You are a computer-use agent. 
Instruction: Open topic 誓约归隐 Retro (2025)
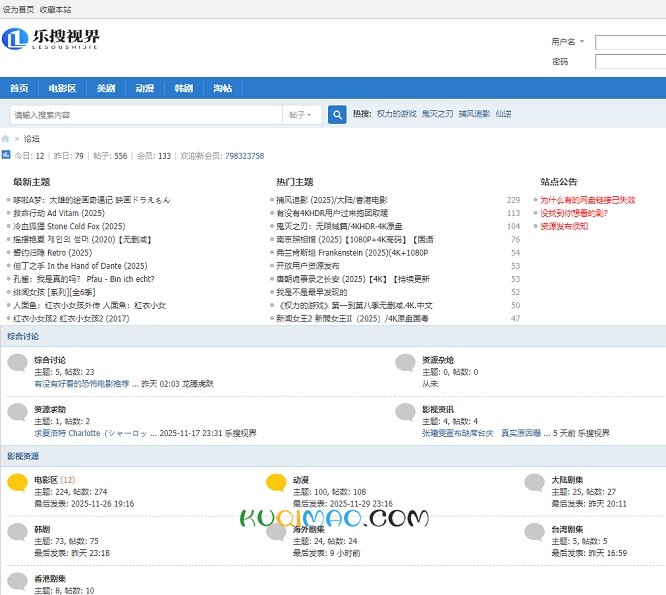point(53,253)
